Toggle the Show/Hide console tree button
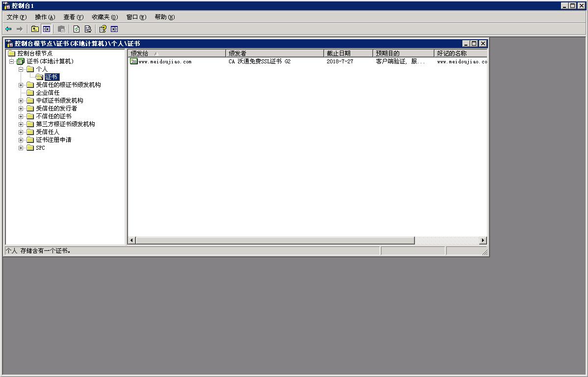Screen dimensions: 588x377 pos(46,29)
